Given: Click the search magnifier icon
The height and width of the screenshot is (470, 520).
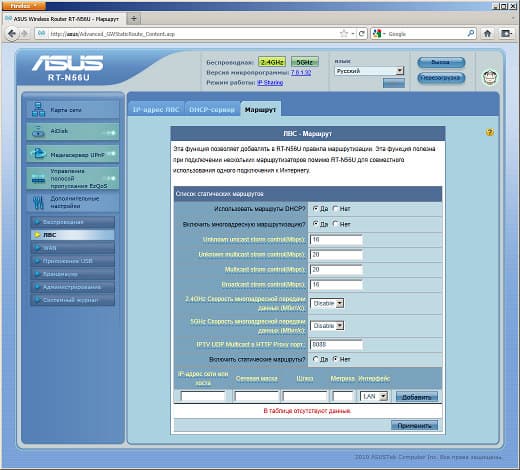Looking at the screenshot, I should coord(471,33).
